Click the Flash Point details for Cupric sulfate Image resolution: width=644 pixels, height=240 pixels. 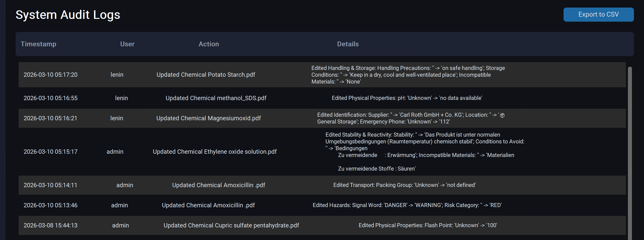[x=428, y=225]
